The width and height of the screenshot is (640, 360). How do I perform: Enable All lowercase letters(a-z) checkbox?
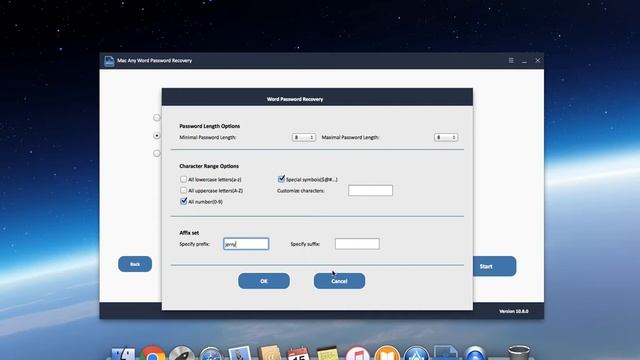tap(183, 179)
